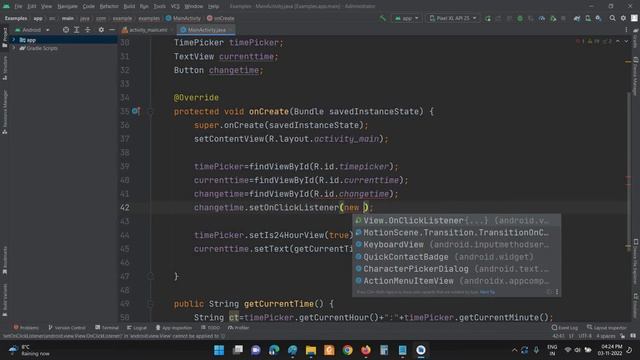Open Google Chrome from the taskbar

tap(347, 350)
